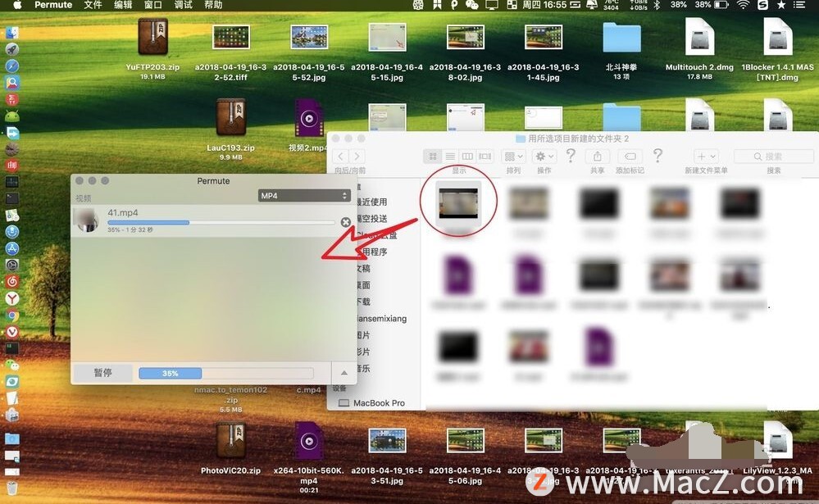Pause the conversion with the 暂停 button
Image resolution: width=819 pixels, height=504 pixels.
103,373
